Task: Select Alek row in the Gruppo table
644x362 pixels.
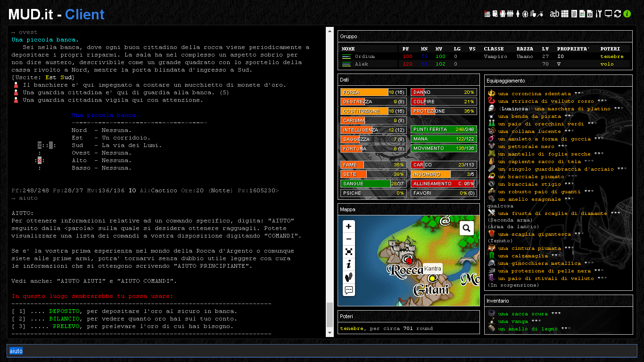Action: [485, 64]
